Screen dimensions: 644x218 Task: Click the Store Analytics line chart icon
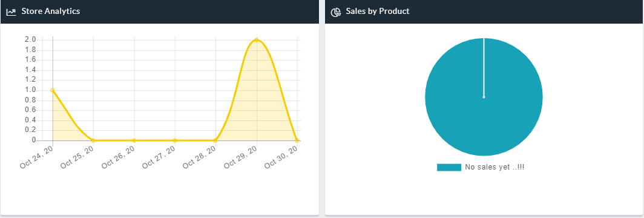coord(11,12)
